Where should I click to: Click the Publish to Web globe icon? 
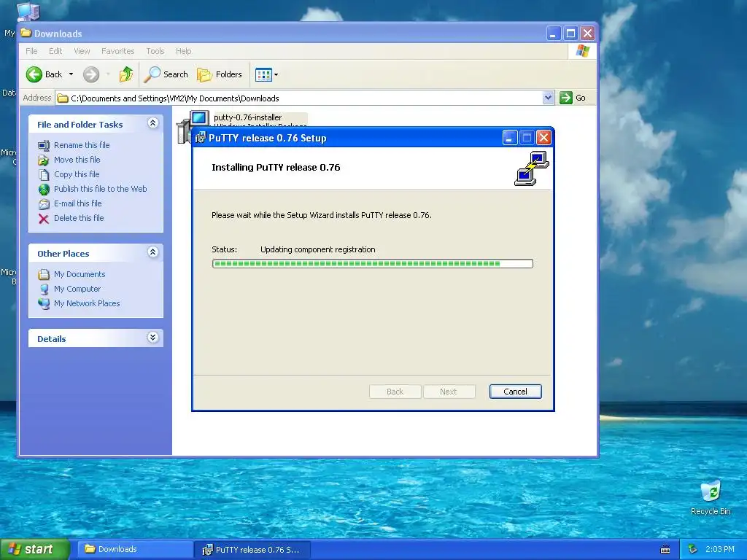[44, 190]
